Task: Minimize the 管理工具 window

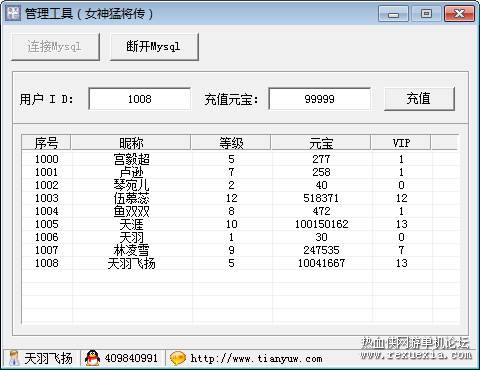Action: click(x=393, y=14)
